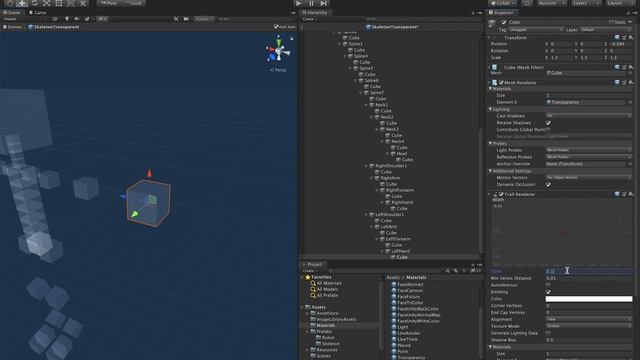Image resolution: width=640 pixels, height=360 pixels.
Task: Select the Rotate tool in the top toolbar
Action: click(x=34, y=3)
